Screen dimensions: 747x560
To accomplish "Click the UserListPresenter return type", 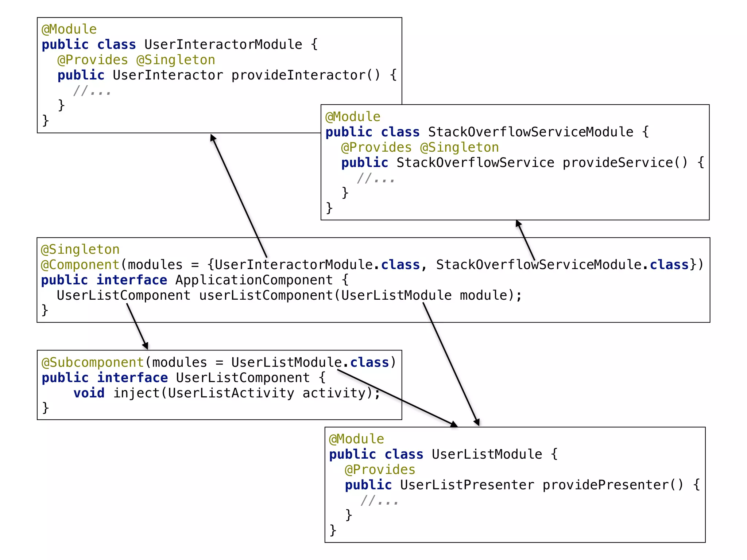I will (467, 485).
